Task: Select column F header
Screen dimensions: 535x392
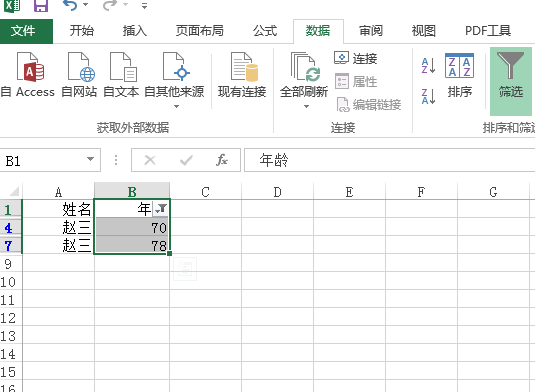Action: pyautogui.click(x=421, y=192)
